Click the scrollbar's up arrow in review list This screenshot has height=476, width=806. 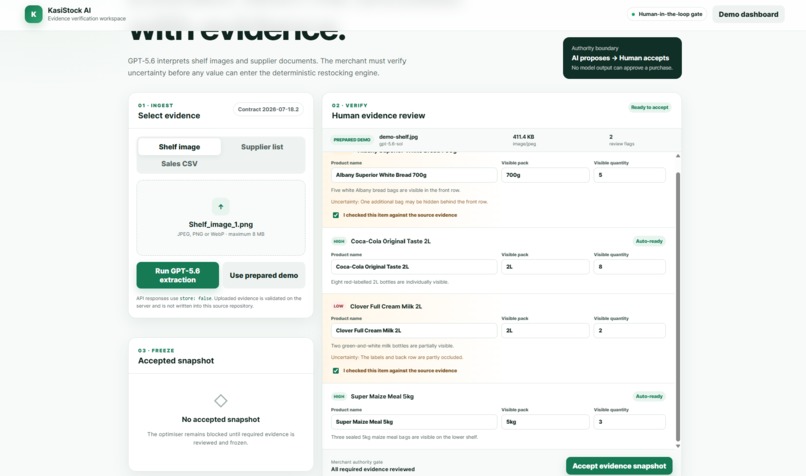677,156
